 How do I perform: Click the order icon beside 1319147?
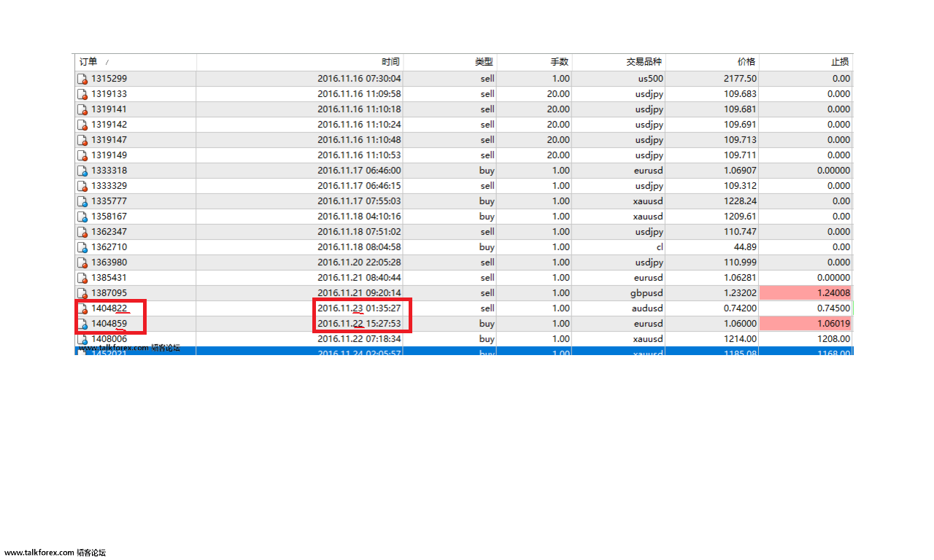click(82, 140)
